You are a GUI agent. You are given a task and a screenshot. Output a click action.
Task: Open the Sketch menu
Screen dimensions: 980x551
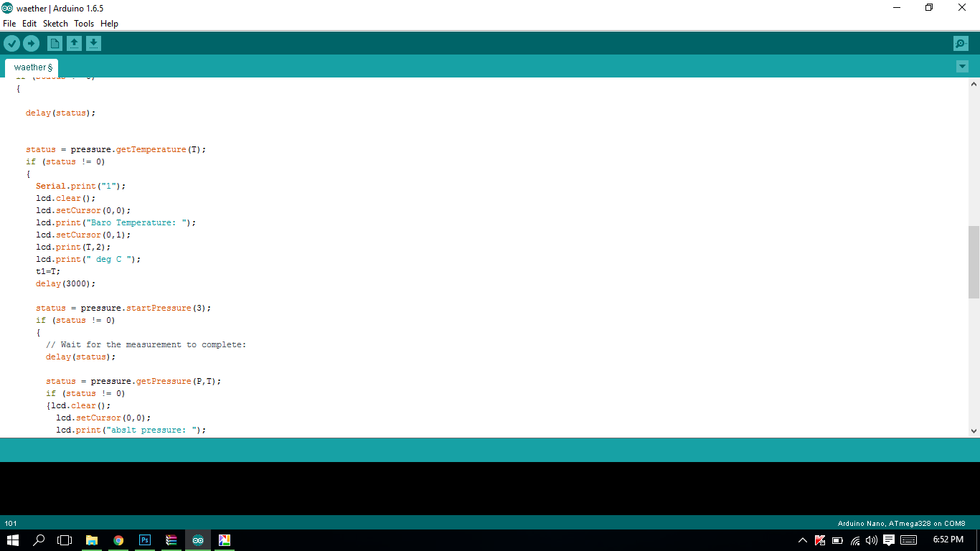click(x=55, y=24)
